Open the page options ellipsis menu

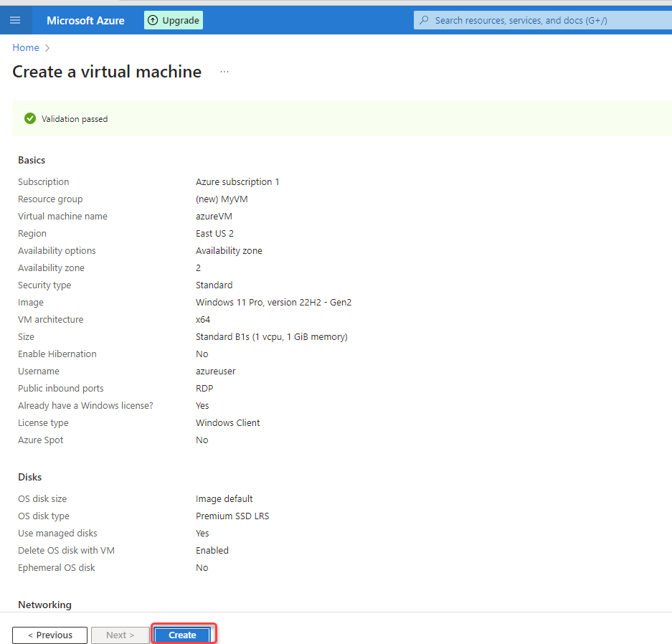224,71
